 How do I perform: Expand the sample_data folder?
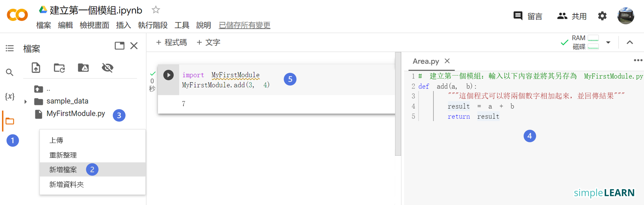coord(25,102)
